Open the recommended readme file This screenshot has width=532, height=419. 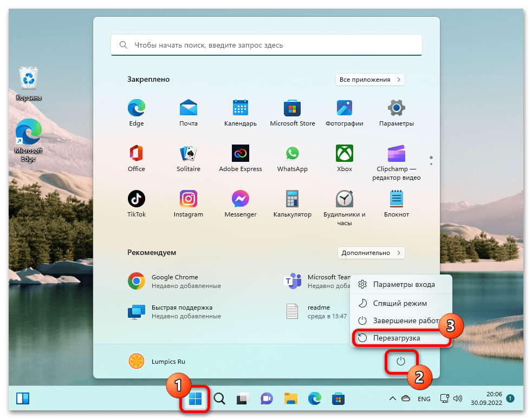click(316, 311)
